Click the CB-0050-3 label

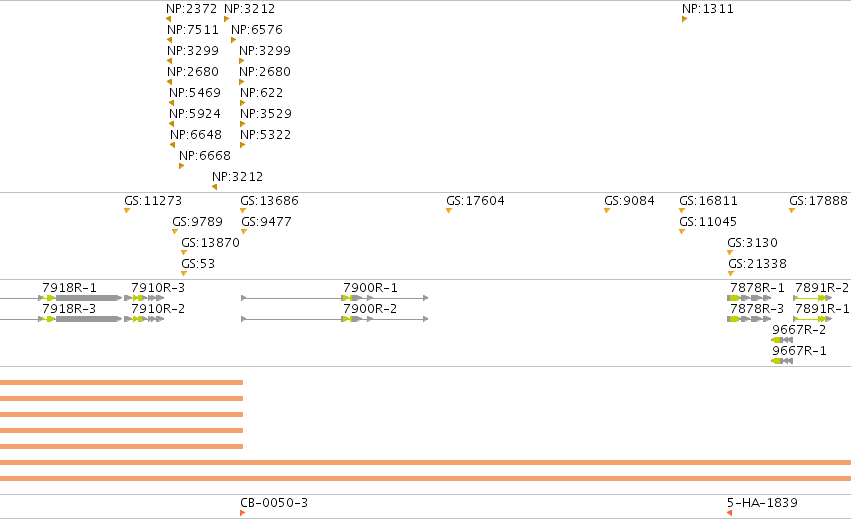(x=274, y=503)
